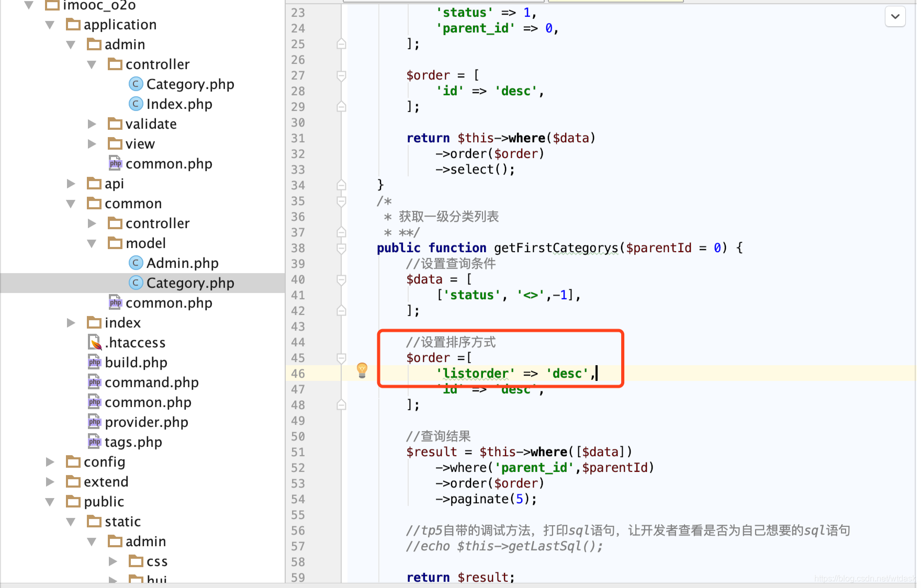
Task: Click the fold end marker on line 29
Action: click(x=341, y=106)
